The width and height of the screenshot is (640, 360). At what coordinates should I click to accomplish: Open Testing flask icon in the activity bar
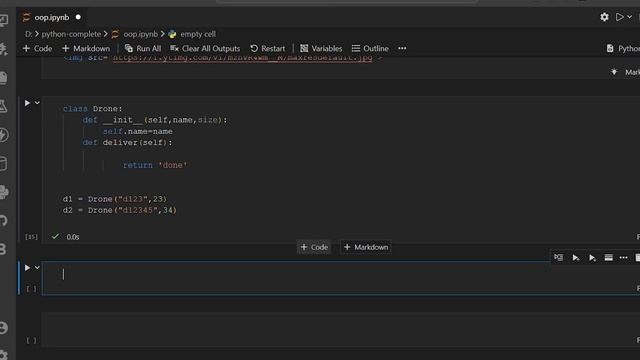[3, 106]
